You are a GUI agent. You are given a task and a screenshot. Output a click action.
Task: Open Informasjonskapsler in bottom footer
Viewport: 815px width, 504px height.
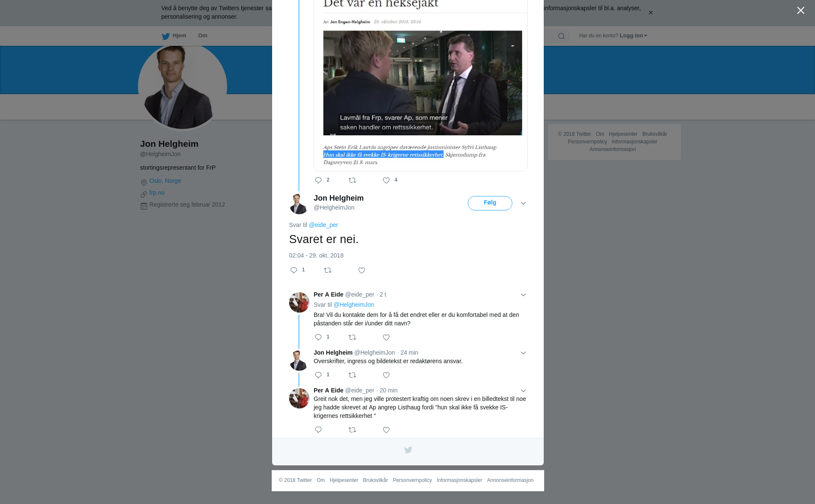(459, 480)
